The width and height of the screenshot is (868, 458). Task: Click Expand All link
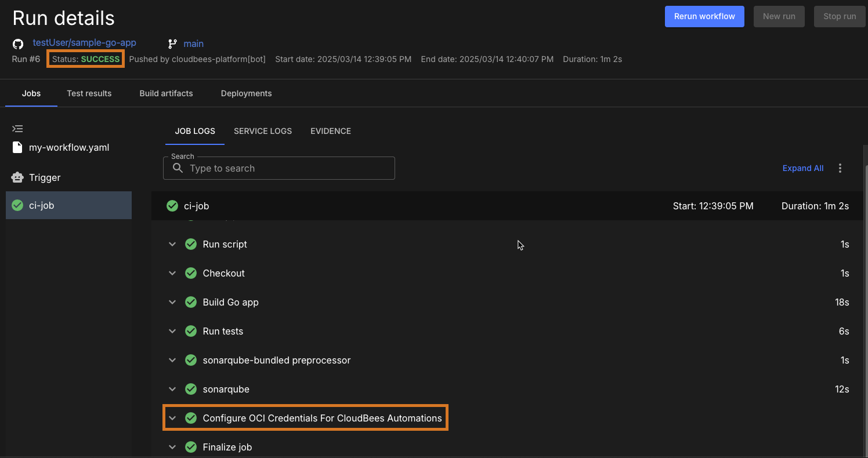pyautogui.click(x=802, y=168)
